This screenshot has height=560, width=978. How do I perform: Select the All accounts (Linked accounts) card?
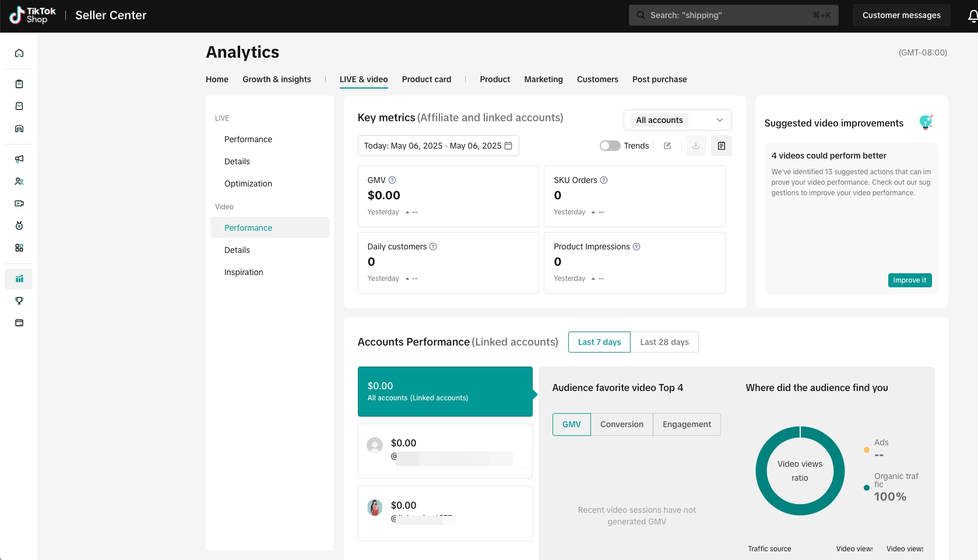tap(445, 392)
